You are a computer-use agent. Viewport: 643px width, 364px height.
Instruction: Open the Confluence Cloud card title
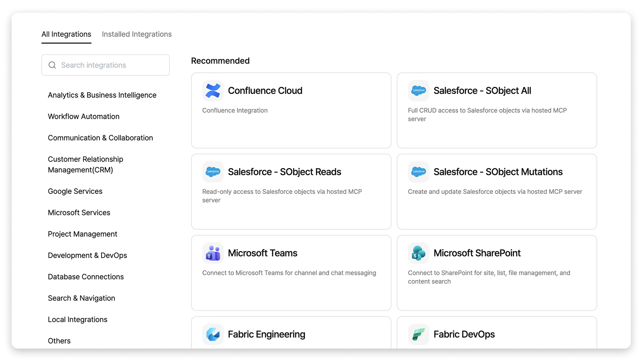pos(265,90)
